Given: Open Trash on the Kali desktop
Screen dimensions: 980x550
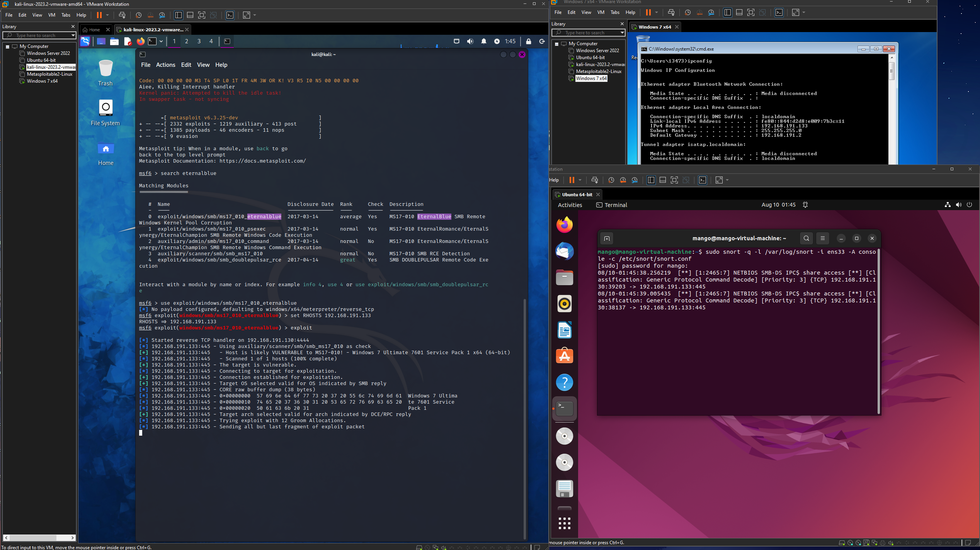Looking at the screenshot, I should tap(105, 73).
